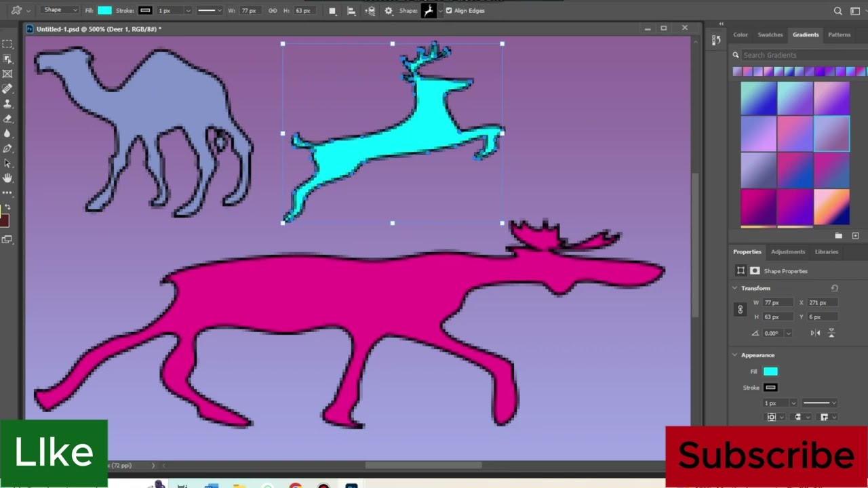Open the Adjustments tab
The width and height of the screenshot is (868, 488).
(787, 251)
